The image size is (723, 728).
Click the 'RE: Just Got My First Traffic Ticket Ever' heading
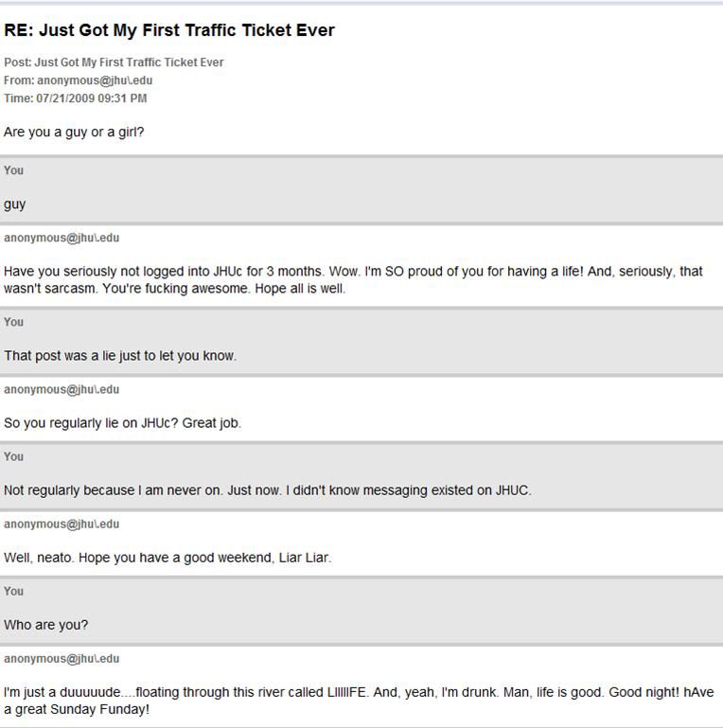(x=168, y=30)
